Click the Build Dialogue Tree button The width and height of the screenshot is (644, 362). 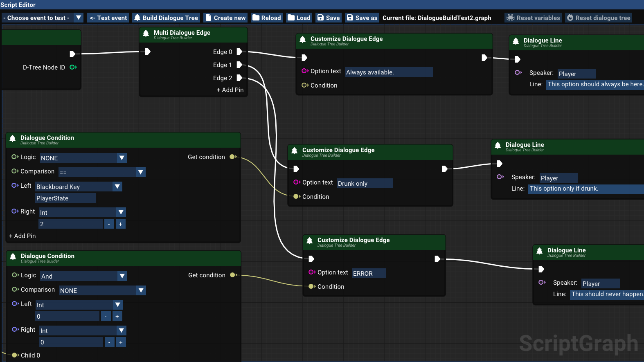pos(166,18)
